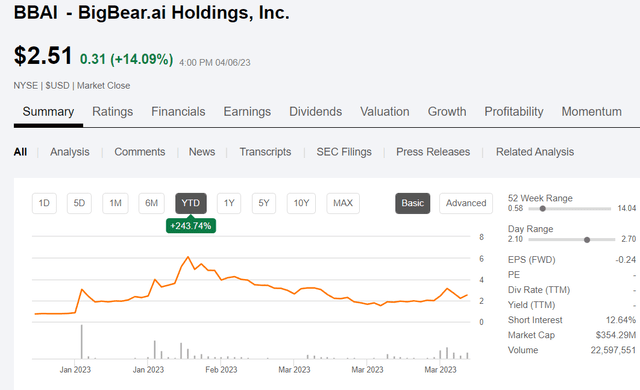Screen dimensions: 640x390
Task: Switch to the Profitability tab
Action: click(x=514, y=112)
